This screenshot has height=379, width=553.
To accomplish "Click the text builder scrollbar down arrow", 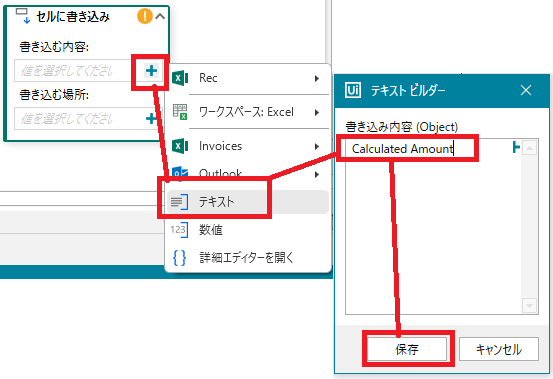I will (529, 305).
